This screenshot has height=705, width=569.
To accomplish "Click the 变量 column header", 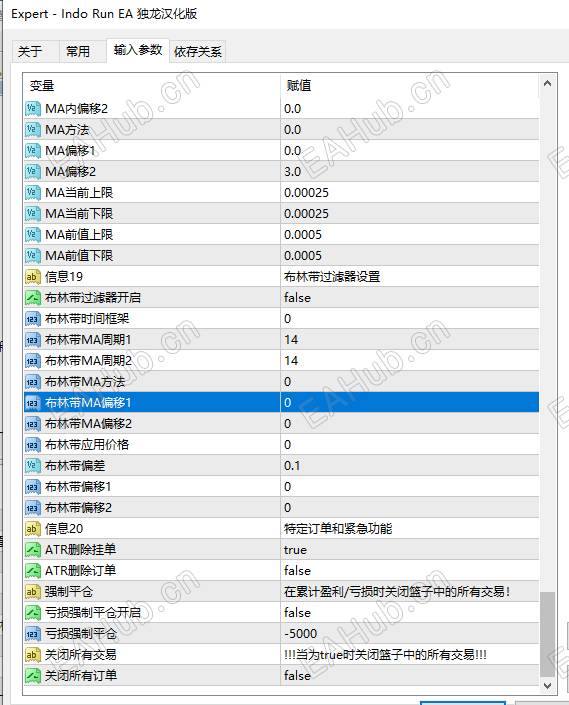I will [152, 85].
